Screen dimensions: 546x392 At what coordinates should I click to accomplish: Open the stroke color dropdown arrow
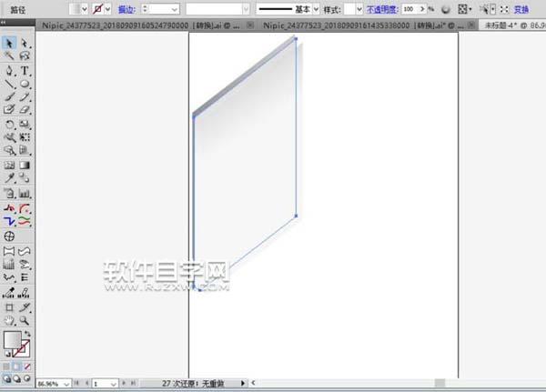[x=108, y=9]
